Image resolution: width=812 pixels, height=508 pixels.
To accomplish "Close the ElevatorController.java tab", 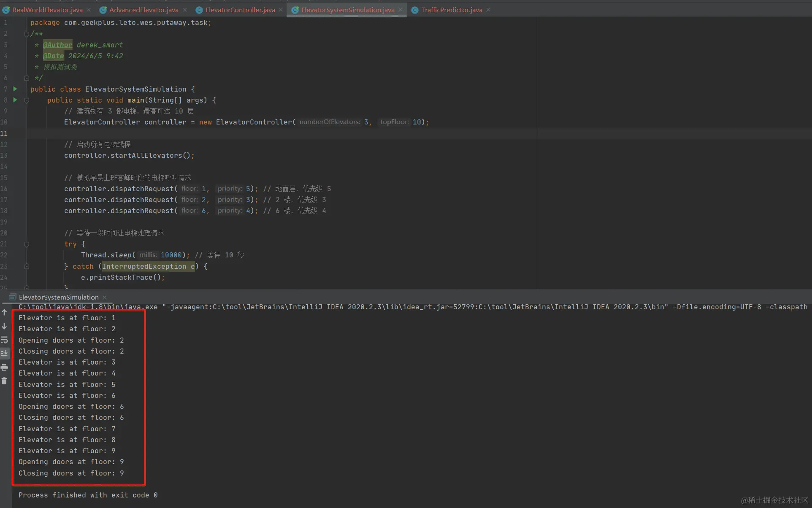I will pos(281,10).
